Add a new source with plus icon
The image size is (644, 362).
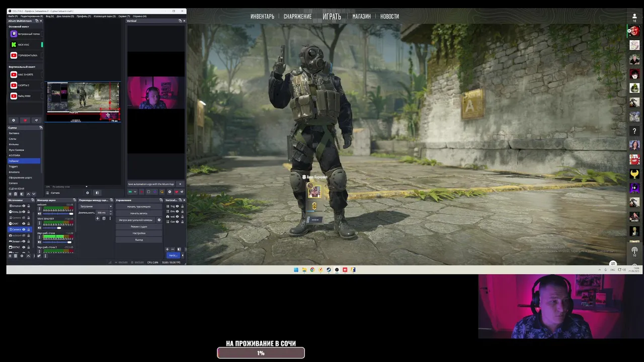[10, 256]
